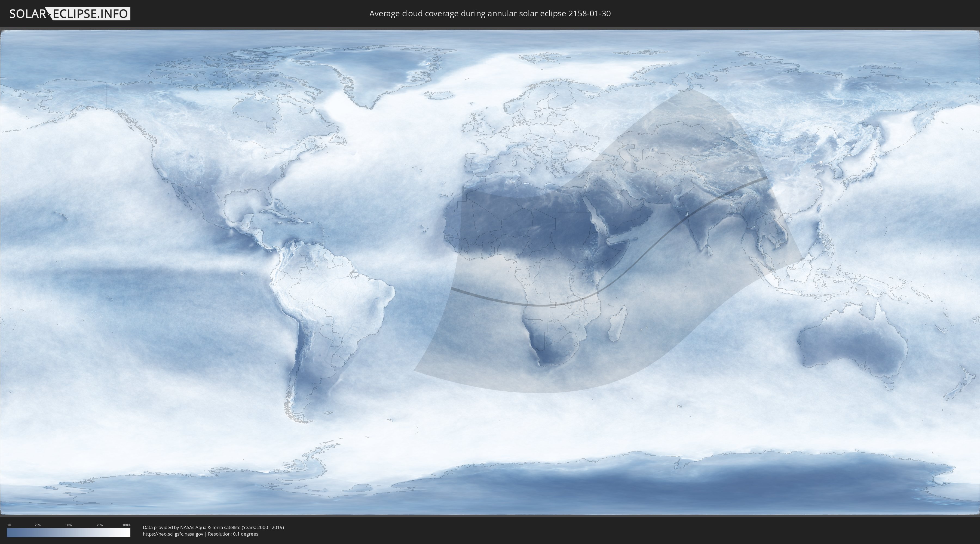The image size is (980, 544).
Task: Click the 0% legend label
Action: click(x=9, y=525)
